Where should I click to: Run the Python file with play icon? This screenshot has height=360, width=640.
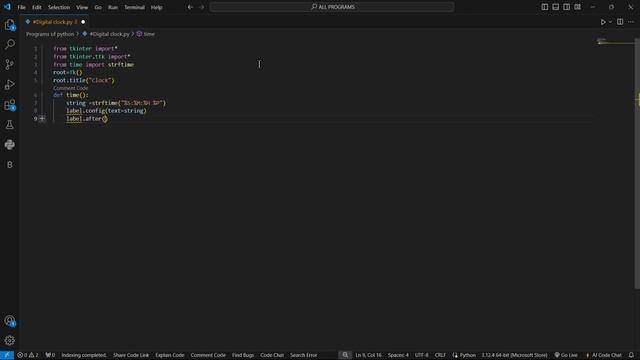click(603, 22)
